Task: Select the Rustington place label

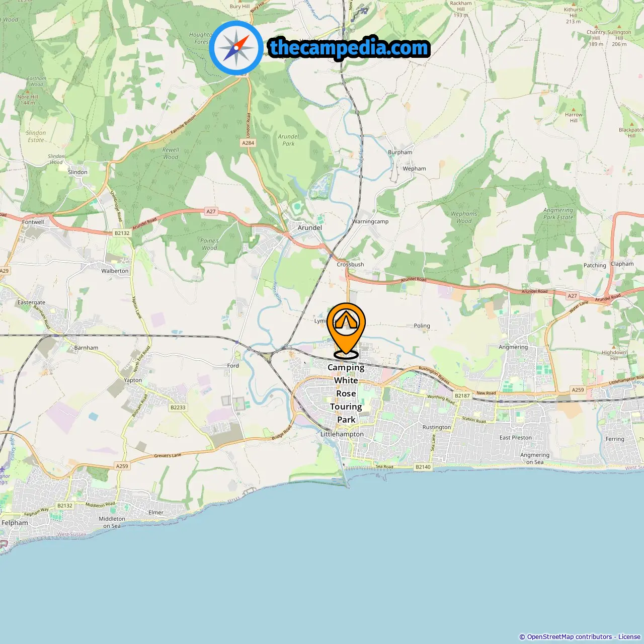Action: pos(437,427)
